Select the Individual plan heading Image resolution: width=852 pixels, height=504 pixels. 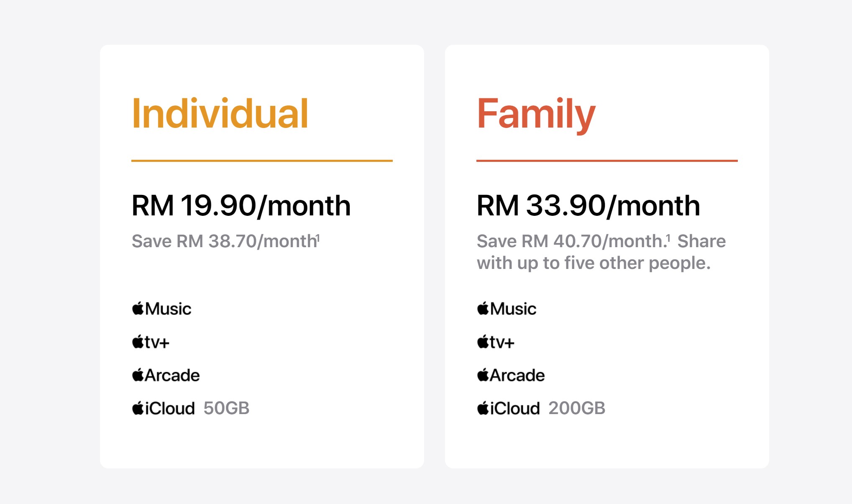click(220, 113)
